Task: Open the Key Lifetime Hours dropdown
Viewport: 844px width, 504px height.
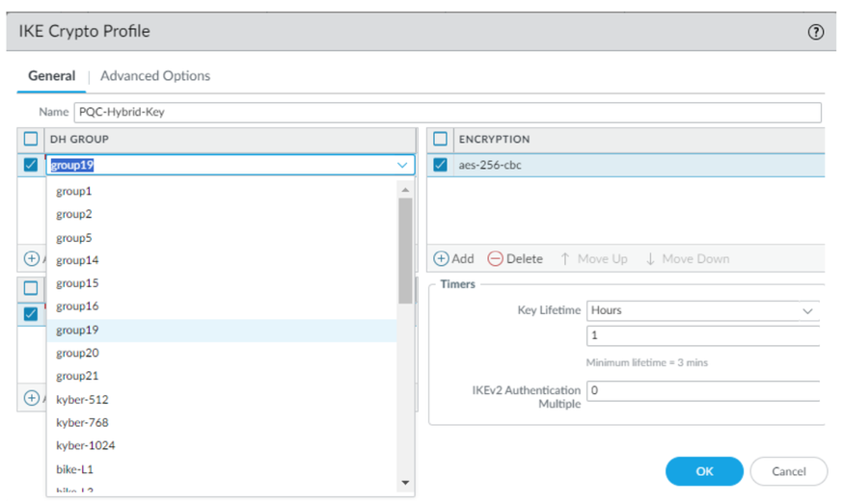Action: [807, 311]
